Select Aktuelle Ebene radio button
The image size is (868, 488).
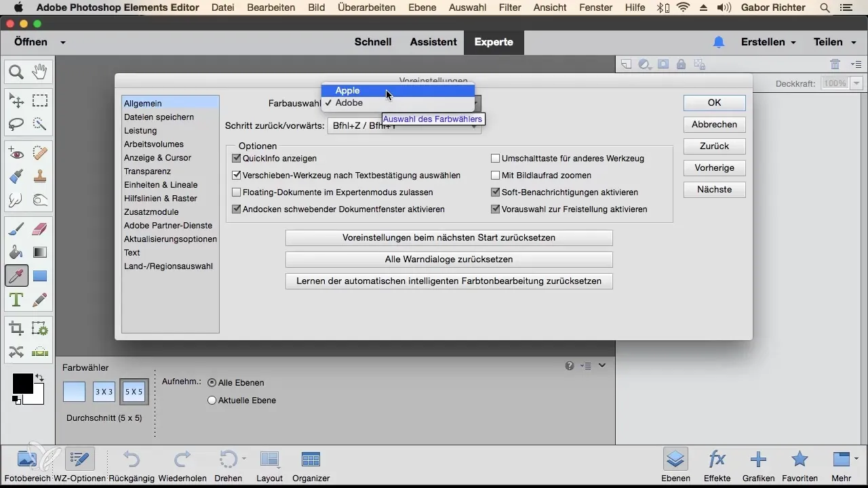pos(212,401)
